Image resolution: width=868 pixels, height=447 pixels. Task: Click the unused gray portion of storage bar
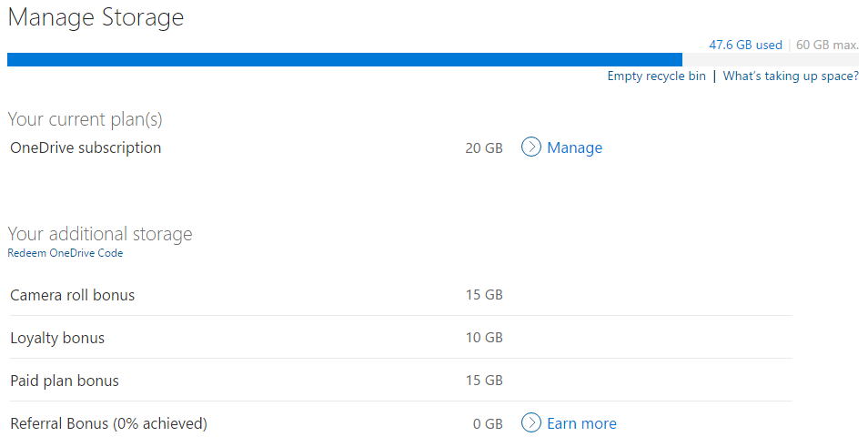point(770,60)
